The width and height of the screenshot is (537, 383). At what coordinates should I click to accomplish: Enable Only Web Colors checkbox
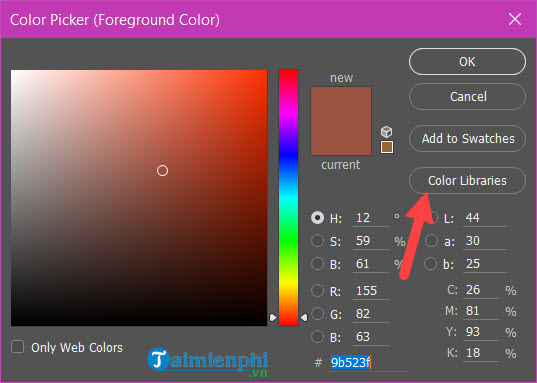click(17, 347)
